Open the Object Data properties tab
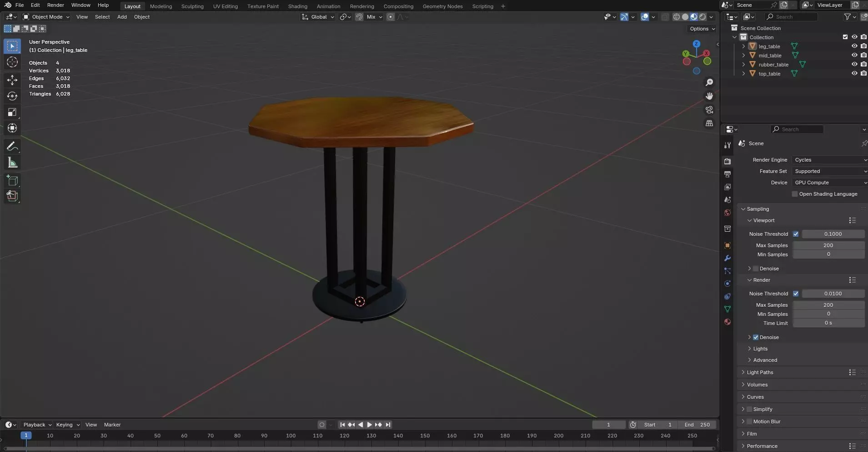Image resolution: width=868 pixels, height=452 pixels. point(728,309)
